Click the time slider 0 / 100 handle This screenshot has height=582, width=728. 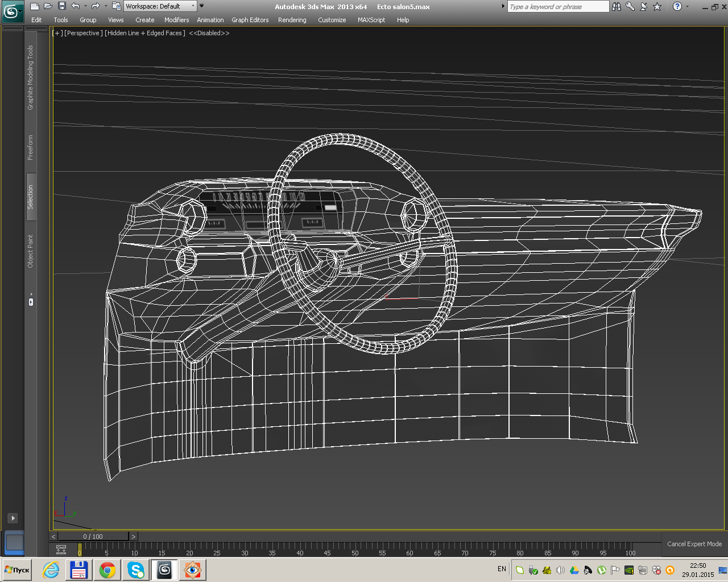coord(93,537)
